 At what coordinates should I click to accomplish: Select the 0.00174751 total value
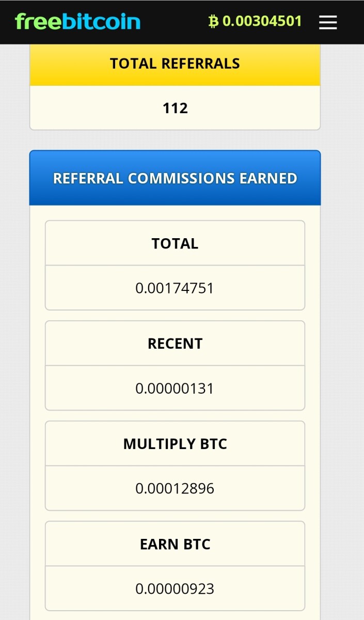[x=175, y=288]
